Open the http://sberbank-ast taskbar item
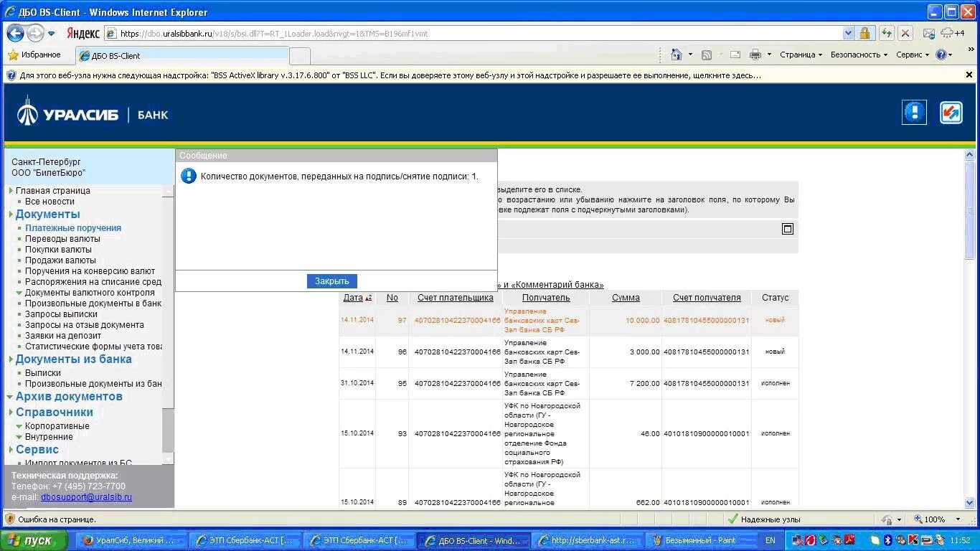The width and height of the screenshot is (980, 551). click(588, 540)
